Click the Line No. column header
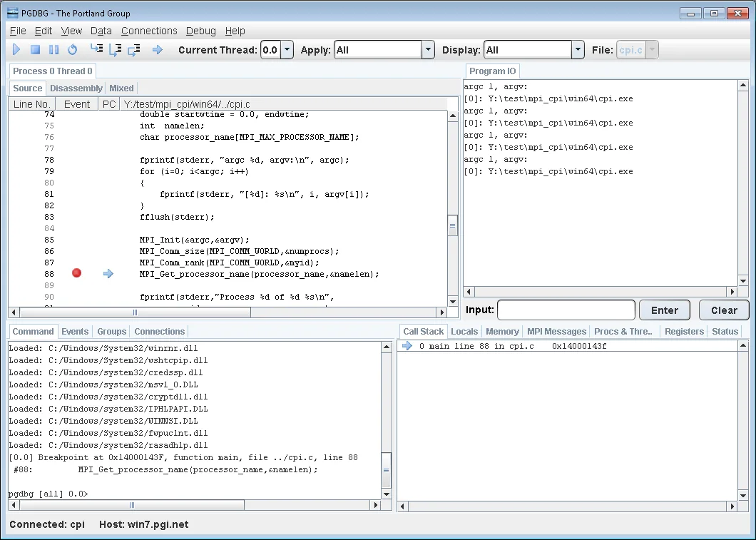Image resolution: width=756 pixels, height=540 pixels. [32, 104]
